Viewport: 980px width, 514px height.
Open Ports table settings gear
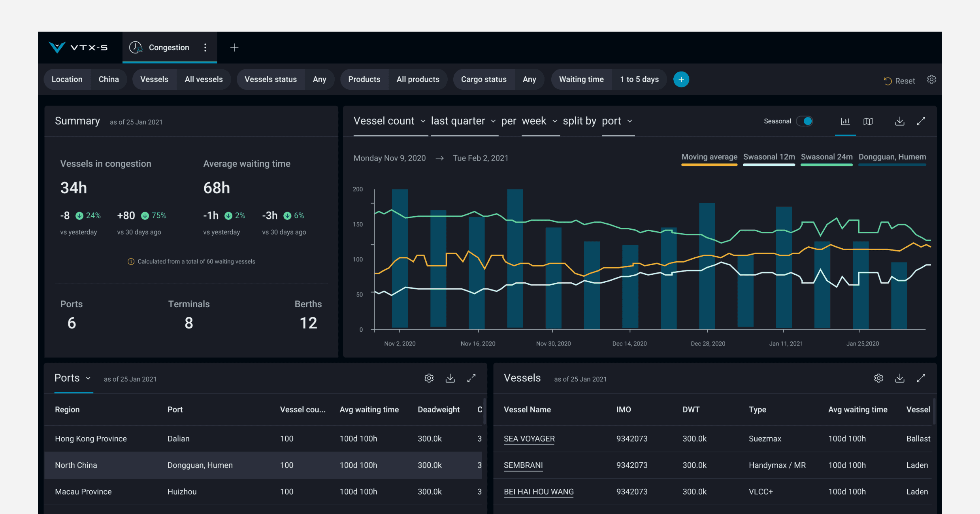pos(429,378)
